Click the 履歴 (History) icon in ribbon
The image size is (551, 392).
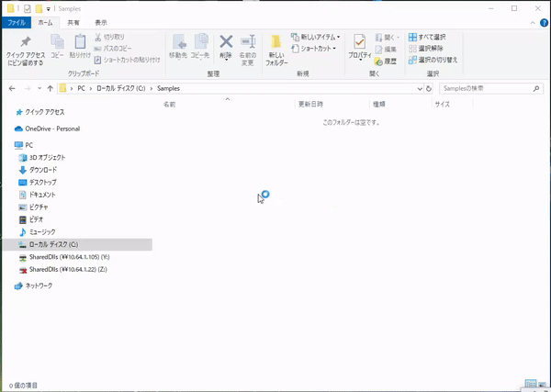click(x=385, y=62)
